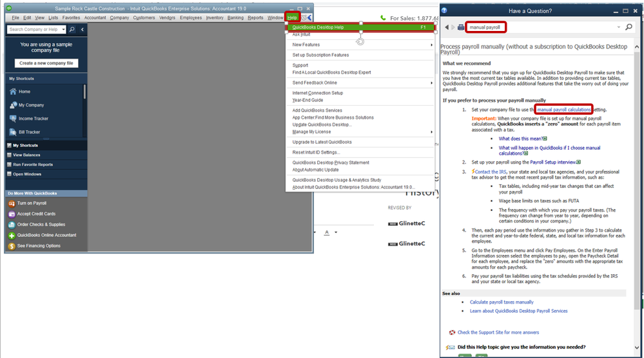Open Calculate payroll taxes manually link
Screen dimensions: 644x358
click(502, 302)
